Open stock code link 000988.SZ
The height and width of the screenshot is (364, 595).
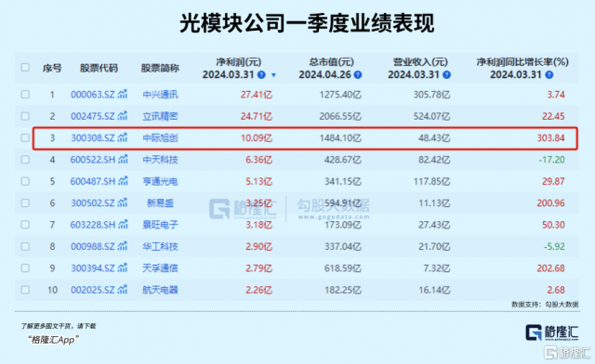pyautogui.click(x=93, y=246)
